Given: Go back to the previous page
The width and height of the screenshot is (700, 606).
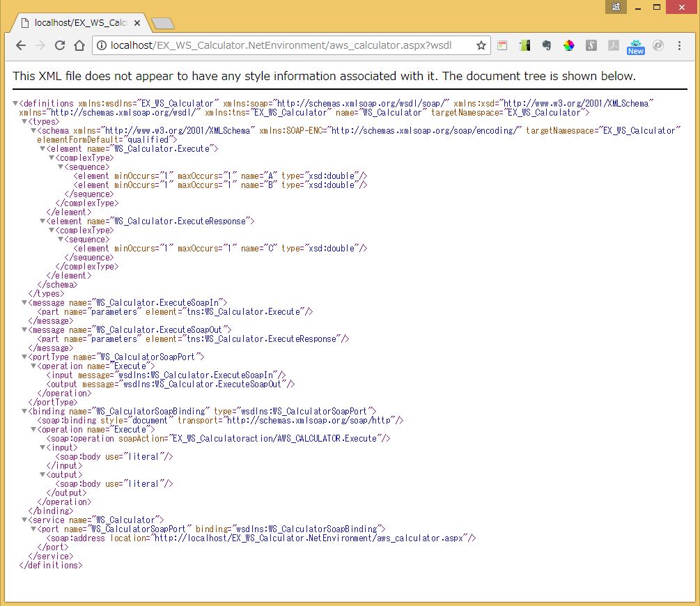Looking at the screenshot, I should pyautogui.click(x=20, y=45).
